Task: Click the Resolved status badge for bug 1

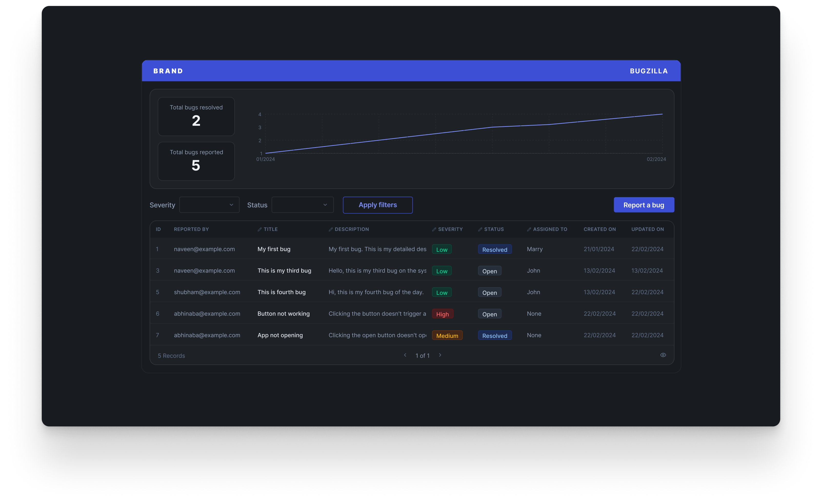Action: coord(495,249)
